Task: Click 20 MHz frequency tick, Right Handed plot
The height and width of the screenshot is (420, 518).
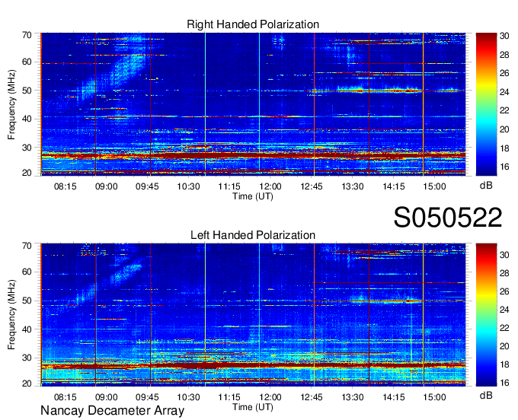Action: pyautogui.click(x=27, y=173)
